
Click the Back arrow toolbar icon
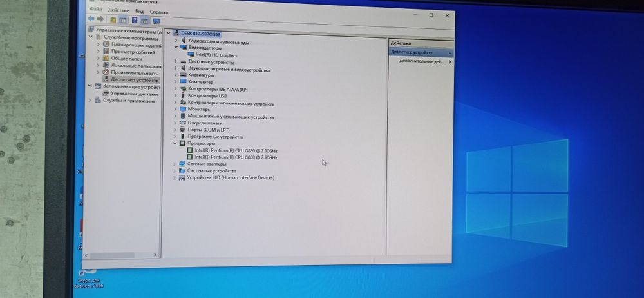pos(91,19)
